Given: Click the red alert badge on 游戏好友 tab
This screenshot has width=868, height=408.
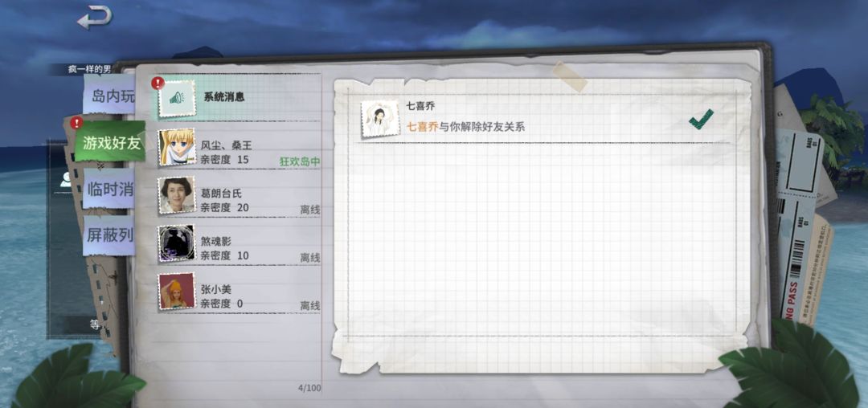Looking at the screenshot, I should (x=76, y=122).
